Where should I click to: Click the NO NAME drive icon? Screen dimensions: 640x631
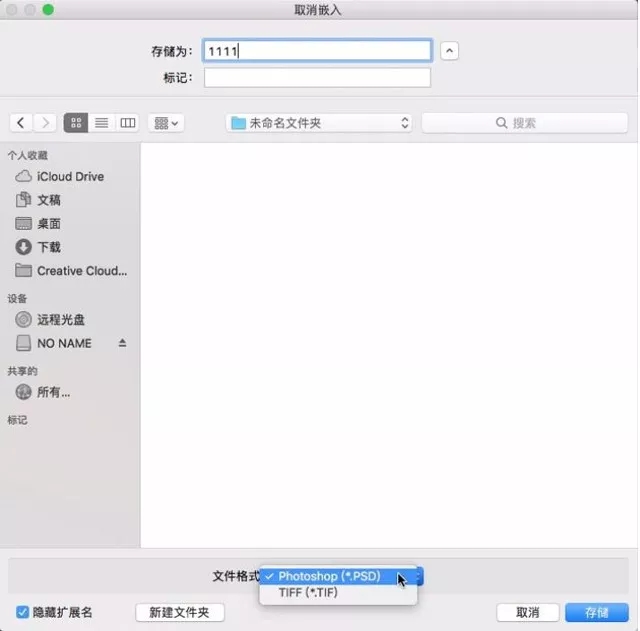click(x=23, y=343)
